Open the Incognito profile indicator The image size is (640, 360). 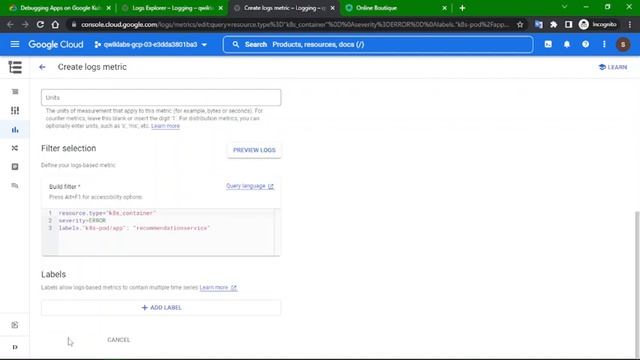598,24
